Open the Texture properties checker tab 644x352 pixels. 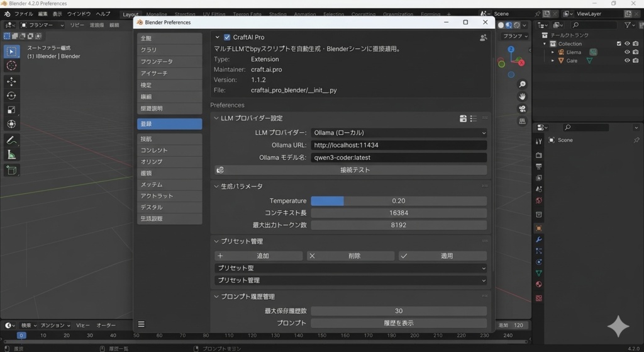[539, 298]
